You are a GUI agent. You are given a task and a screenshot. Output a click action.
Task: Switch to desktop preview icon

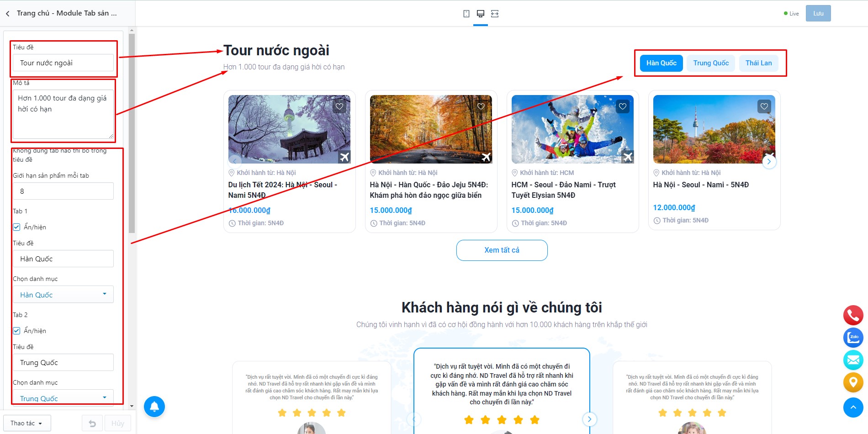pos(481,14)
